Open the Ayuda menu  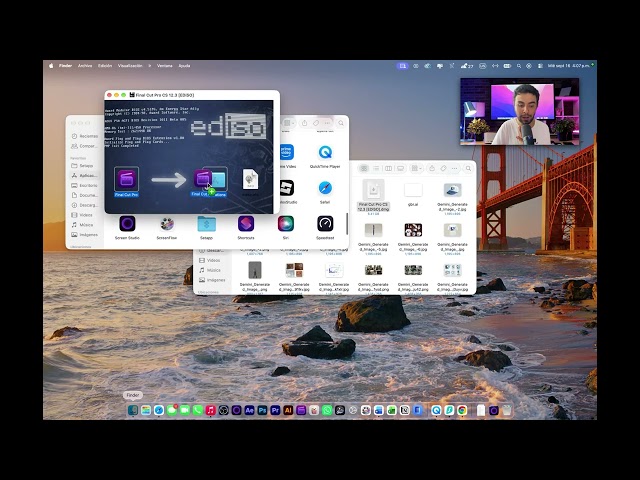point(184,66)
